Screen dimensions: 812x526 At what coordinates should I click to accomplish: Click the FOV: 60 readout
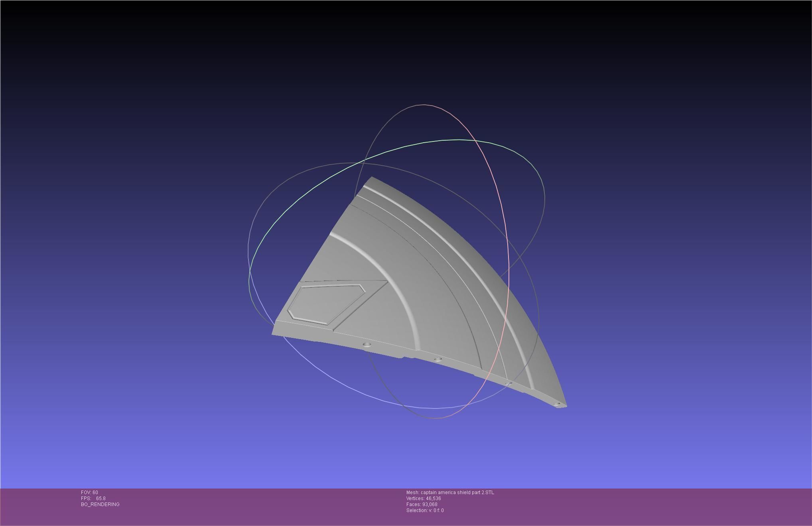point(89,493)
